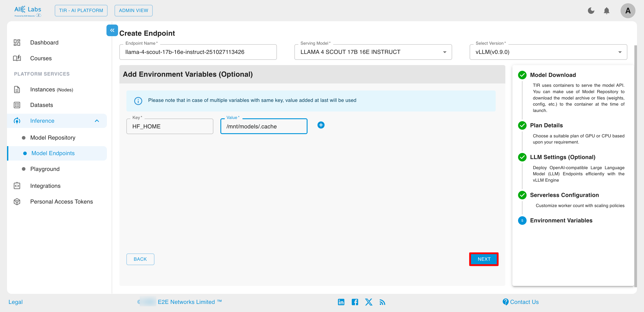The height and width of the screenshot is (312, 644).
Task: Click the Inference rocket icon
Action: 17,121
